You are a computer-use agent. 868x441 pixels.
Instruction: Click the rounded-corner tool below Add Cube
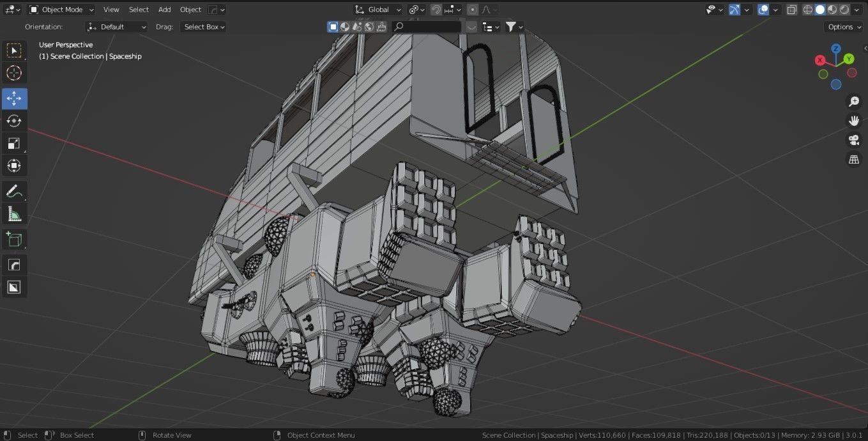tap(14, 265)
